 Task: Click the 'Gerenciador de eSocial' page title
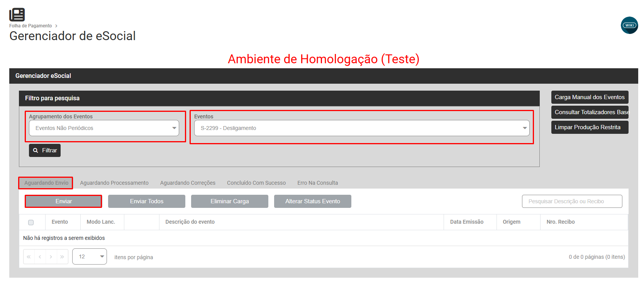click(73, 36)
